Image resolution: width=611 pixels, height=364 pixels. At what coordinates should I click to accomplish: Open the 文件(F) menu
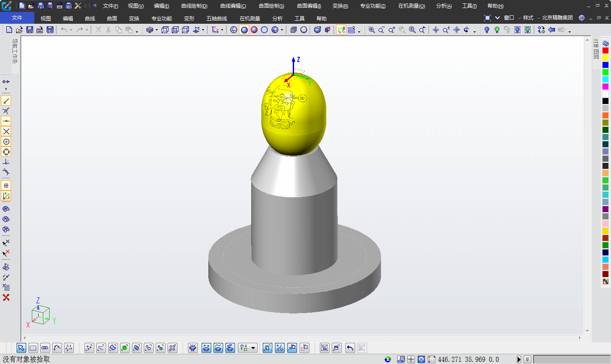(110, 6)
